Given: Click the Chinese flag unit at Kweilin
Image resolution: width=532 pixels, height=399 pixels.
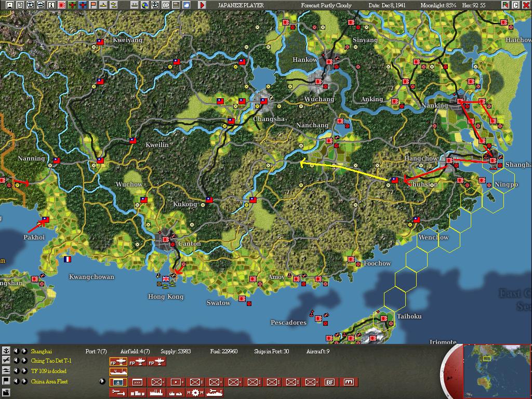Looking at the screenshot, I should pyautogui.click(x=132, y=140).
